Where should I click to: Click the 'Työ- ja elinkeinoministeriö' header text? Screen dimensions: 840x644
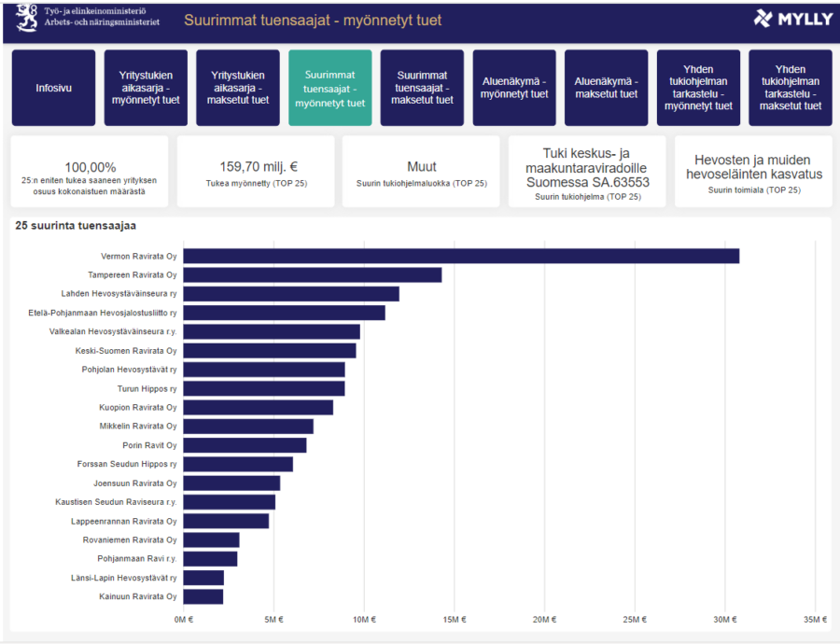[95, 10]
